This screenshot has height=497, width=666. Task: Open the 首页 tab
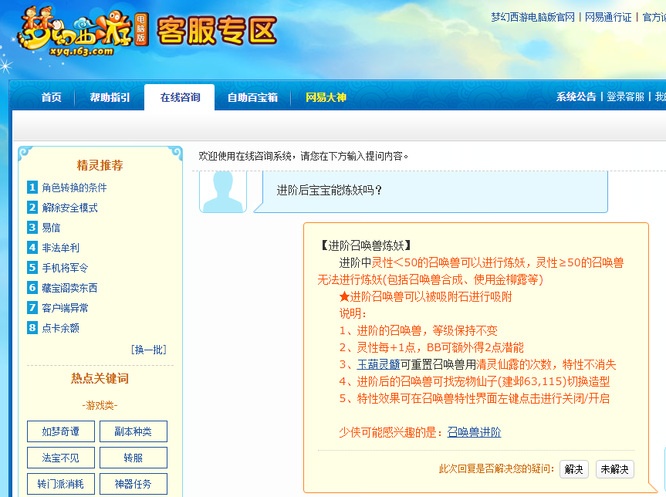click(x=51, y=97)
